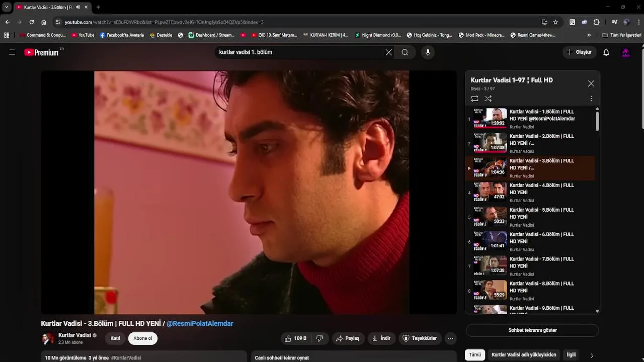Click the playlist scroll-down arrow

[x=597, y=311]
